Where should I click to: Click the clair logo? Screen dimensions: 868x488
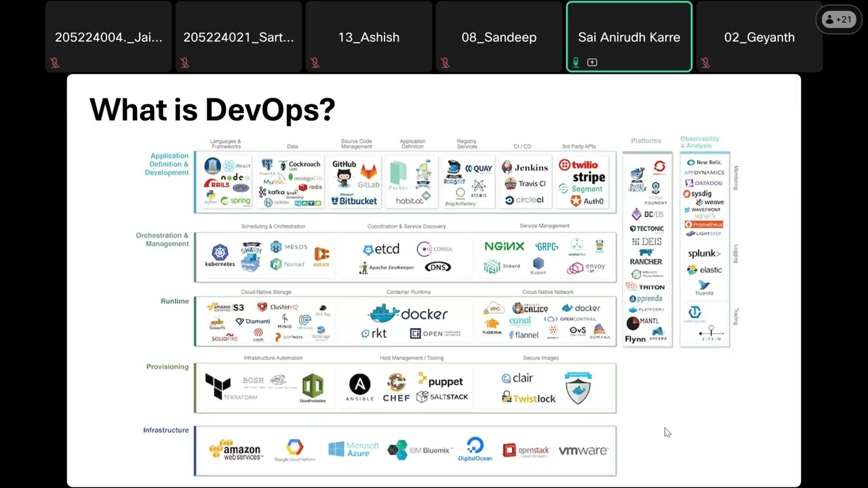click(517, 378)
